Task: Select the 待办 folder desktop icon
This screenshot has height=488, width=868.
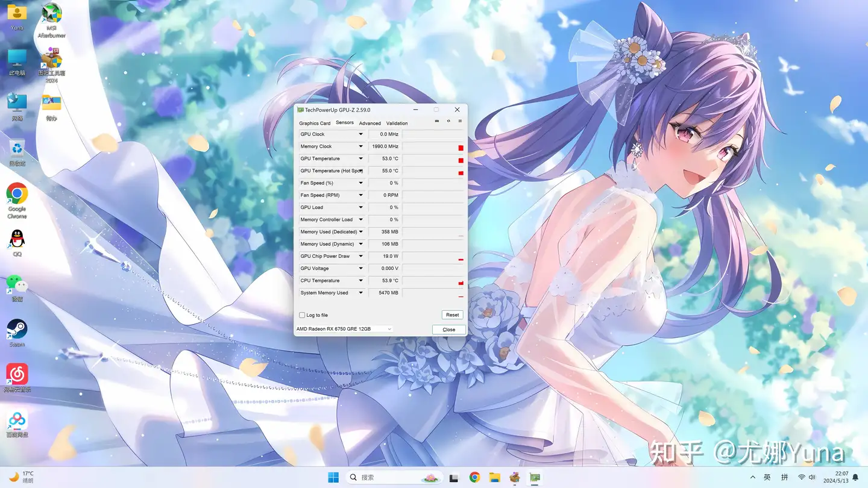Action: pyautogui.click(x=52, y=107)
